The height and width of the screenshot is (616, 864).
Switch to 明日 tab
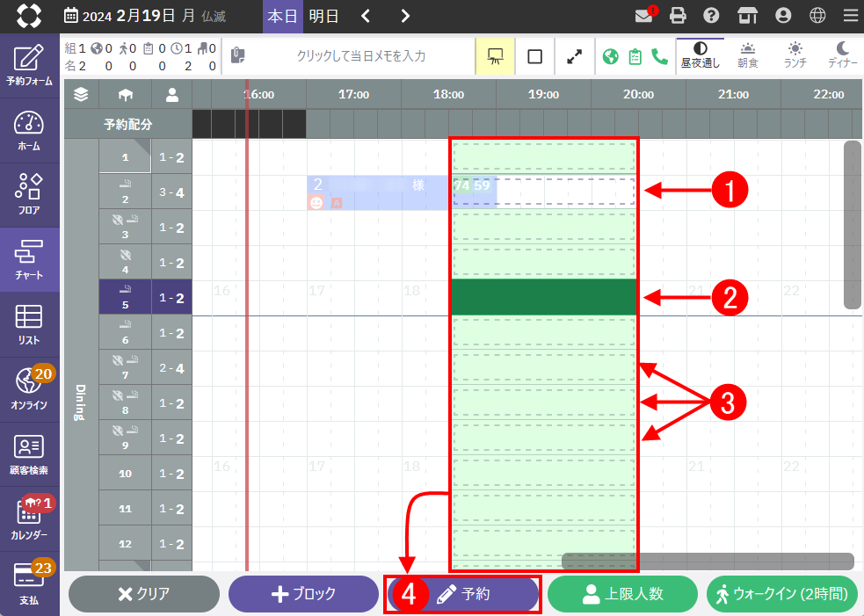(x=323, y=15)
